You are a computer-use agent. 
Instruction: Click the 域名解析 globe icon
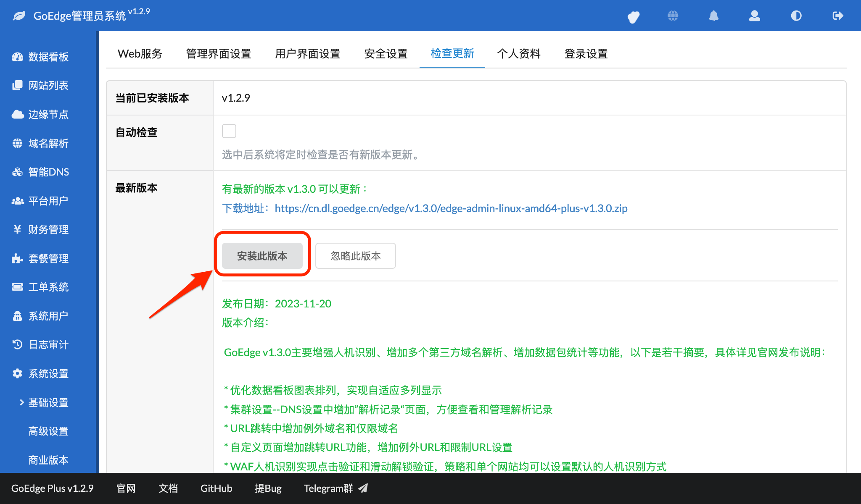17,143
